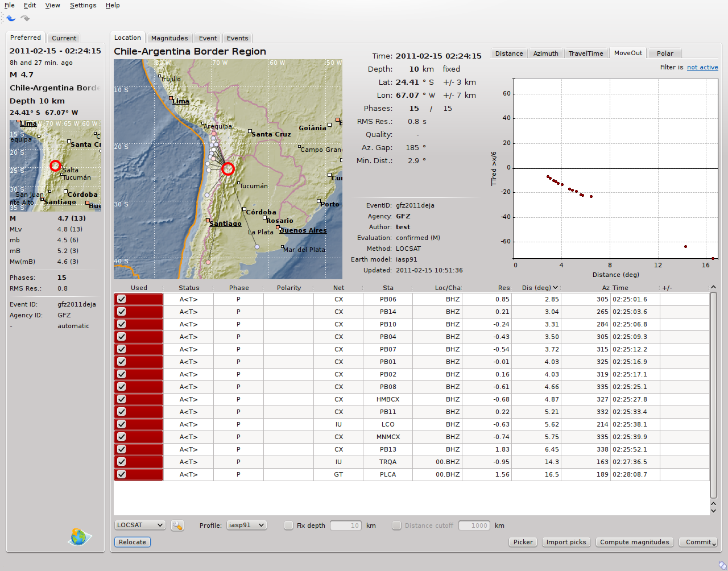Image resolution: width=728 pixels, height=571 pixels.
Task: Switch to the Magnitudes tab
Action: [x=169, y=38]
